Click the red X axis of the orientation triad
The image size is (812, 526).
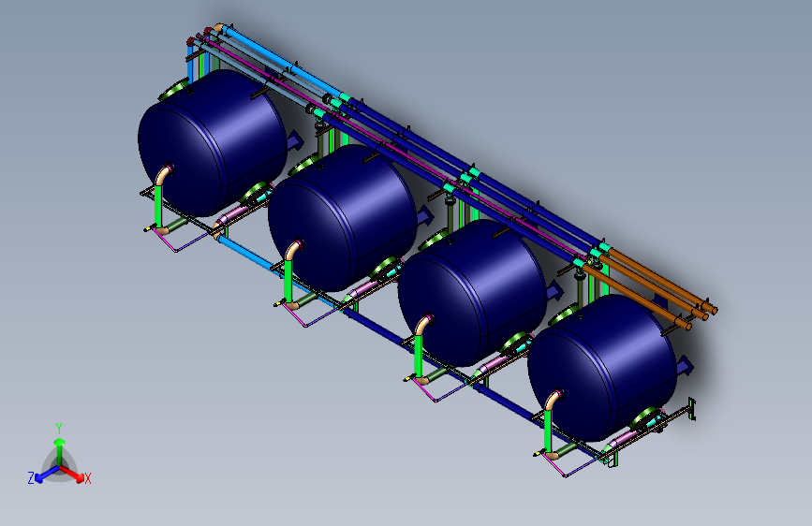pos(72,474)
